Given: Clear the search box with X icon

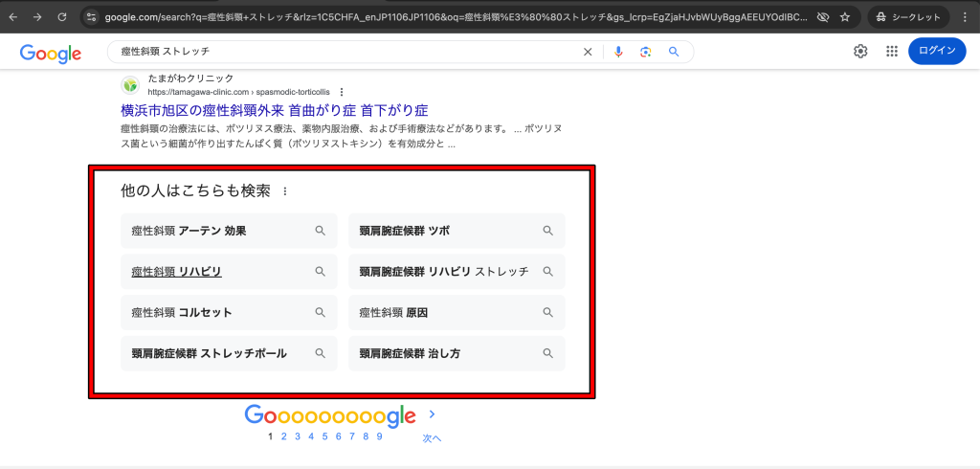Looking at the screenshot, I should (588, 52).
